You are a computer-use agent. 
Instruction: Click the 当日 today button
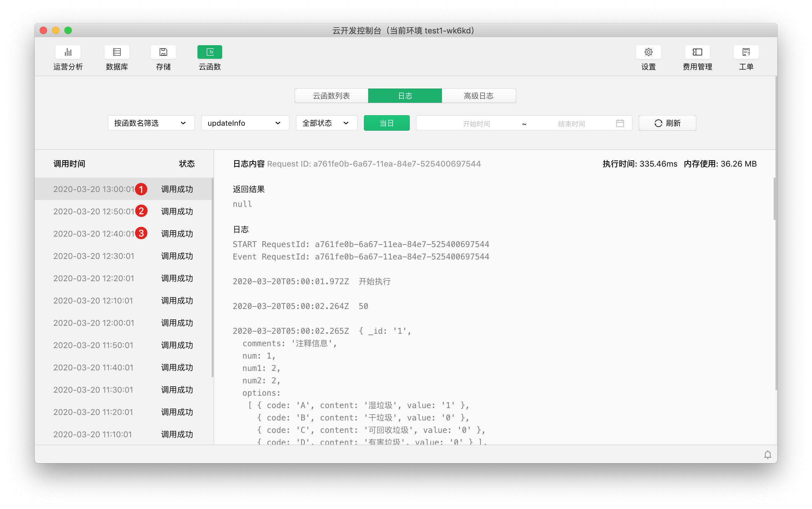pos(386,123)
